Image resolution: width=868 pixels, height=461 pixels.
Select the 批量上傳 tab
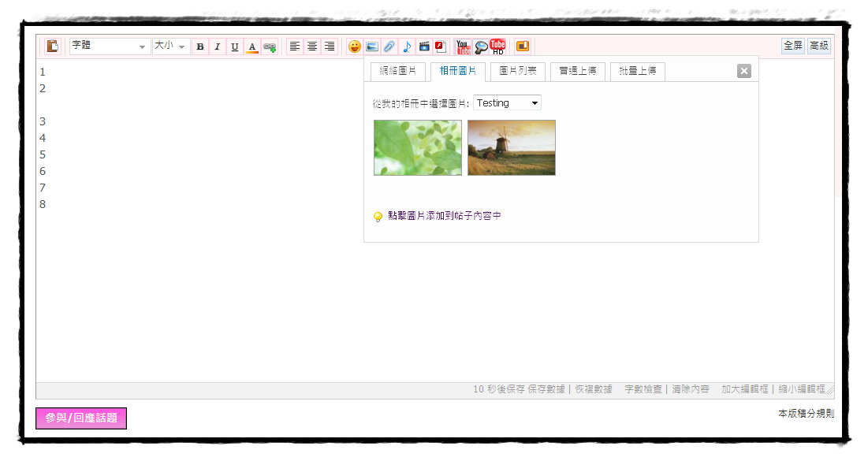pyautogui.click(x=637, y=72)
